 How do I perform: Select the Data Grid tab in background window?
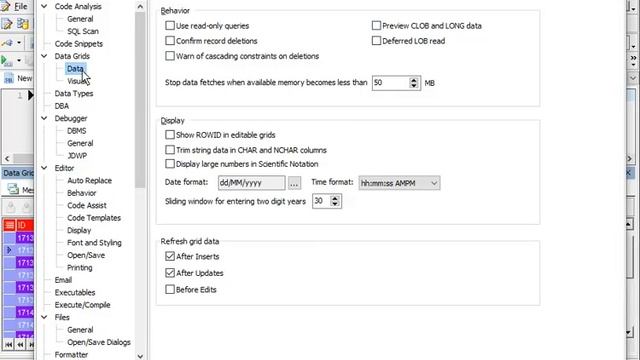click(x=18, y=173)
